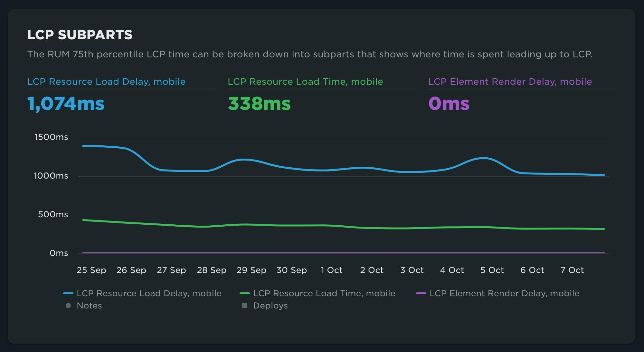Click the large purple 0ms metric value

pos(449,104)
